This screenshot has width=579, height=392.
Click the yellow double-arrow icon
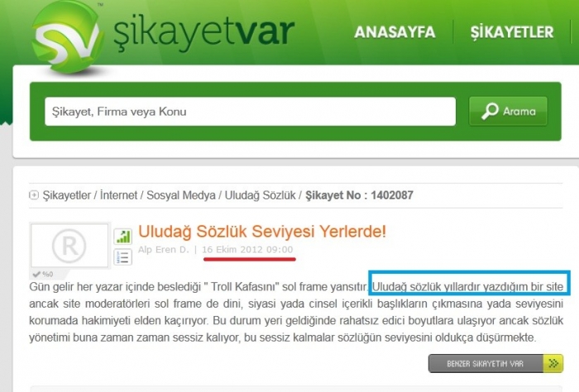point(553,364)
